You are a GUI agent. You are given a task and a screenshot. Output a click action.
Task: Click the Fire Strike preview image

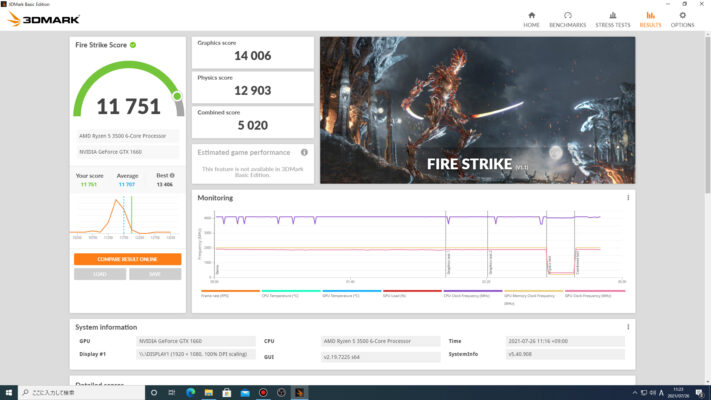point(477,110)
